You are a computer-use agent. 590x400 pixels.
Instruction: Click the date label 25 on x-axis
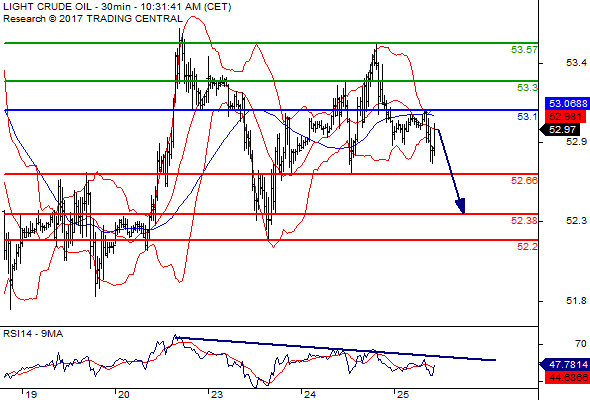click(x=403, y=395)
